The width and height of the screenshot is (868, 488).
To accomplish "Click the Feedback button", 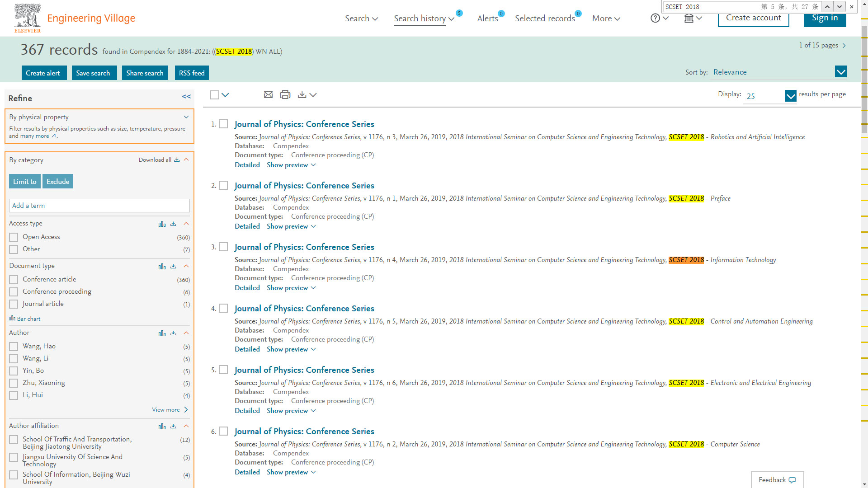I will point(778,480).
